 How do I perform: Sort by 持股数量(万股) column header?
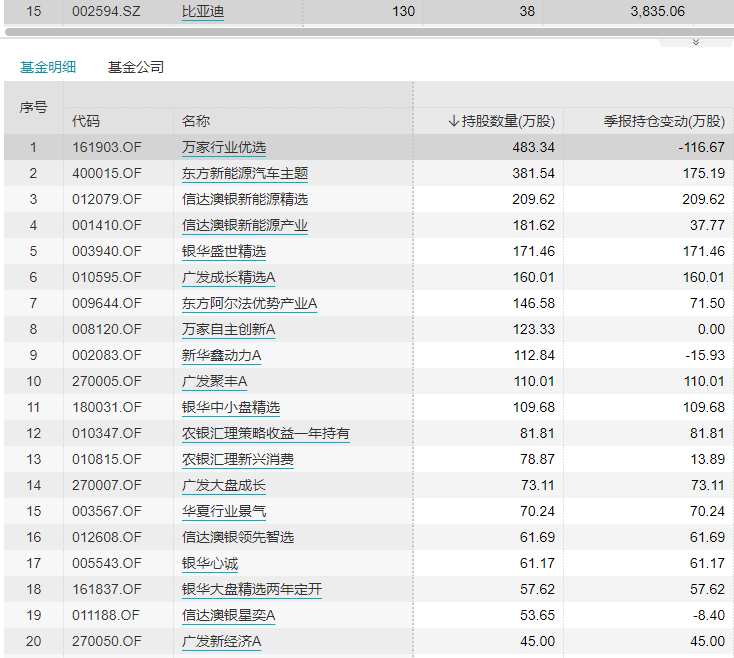[x=501, y=121]
